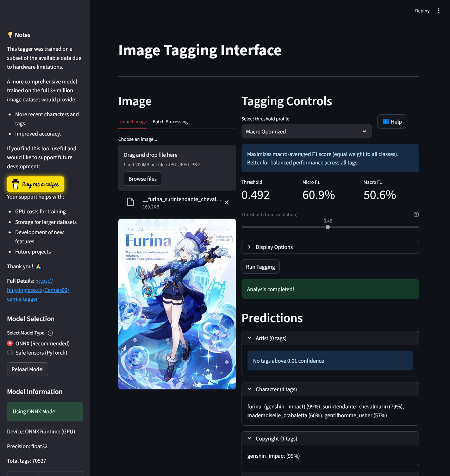Viewport: 450px width, 476px height.
Task: Click the Deploy button
Action: point(422,11)
